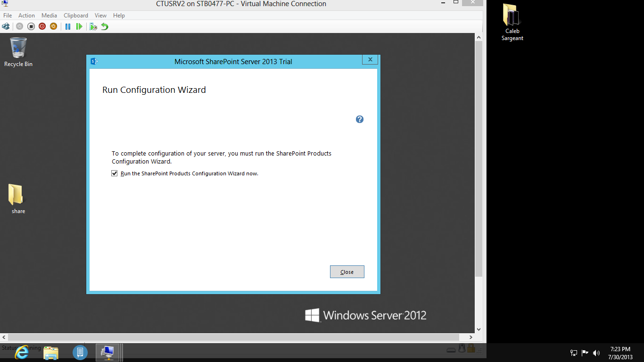
Task: Activate the Virtual Machine Connection taskbar button
Action: 109,352
